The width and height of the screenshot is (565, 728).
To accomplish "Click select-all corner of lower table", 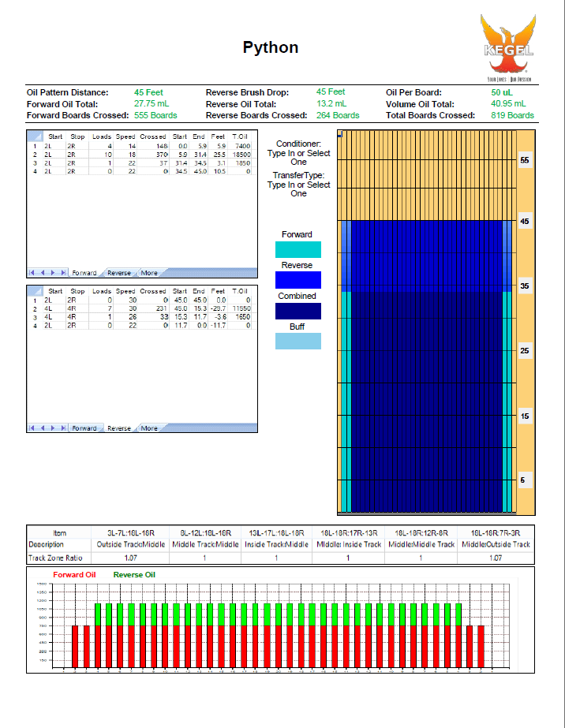I will pyautogui.click(x=36, y=291).
